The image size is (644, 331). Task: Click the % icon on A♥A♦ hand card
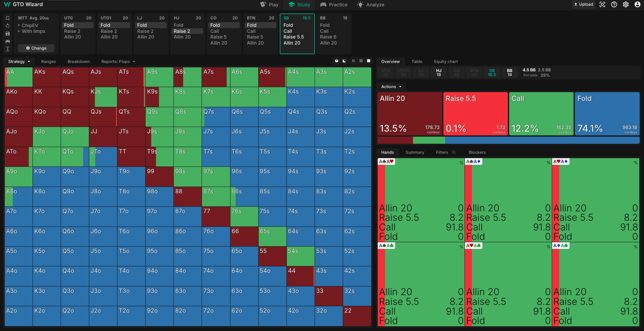coord(636,162)
